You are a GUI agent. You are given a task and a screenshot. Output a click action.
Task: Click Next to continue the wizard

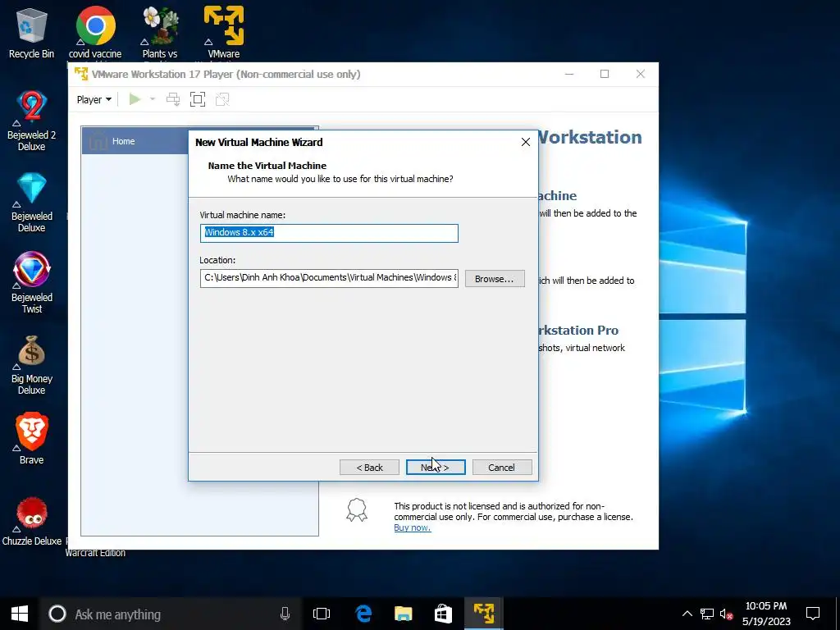coord(436,467)
